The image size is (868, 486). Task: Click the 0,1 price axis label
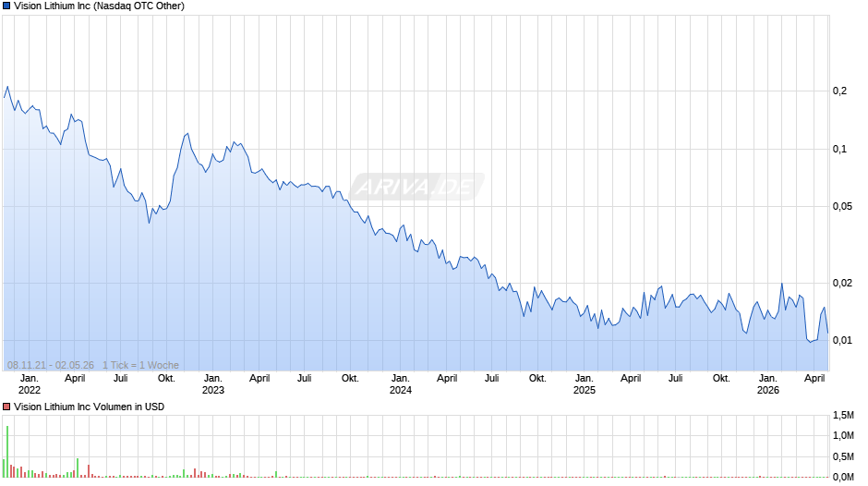tap(839, 149)
